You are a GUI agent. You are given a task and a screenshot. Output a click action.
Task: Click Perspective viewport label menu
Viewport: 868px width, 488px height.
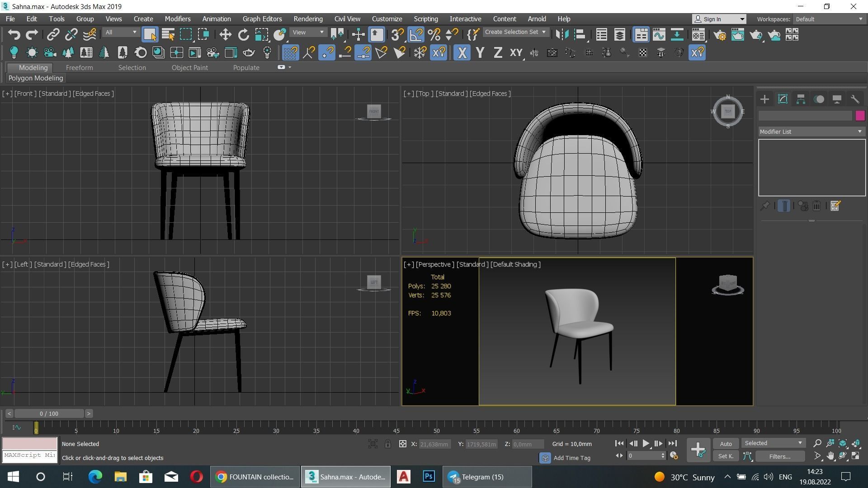point(434,264)
